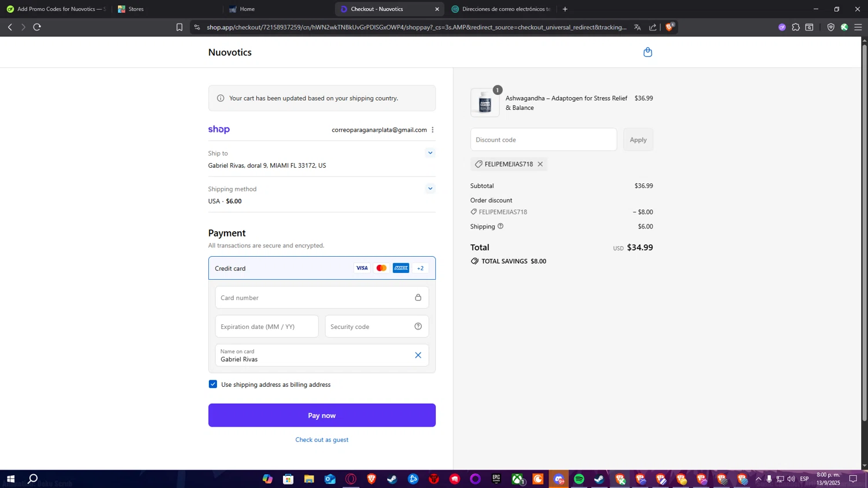This screenshot has width=868, height=488.
Task: Click the security code help icon
Action: tap(418, 327)
